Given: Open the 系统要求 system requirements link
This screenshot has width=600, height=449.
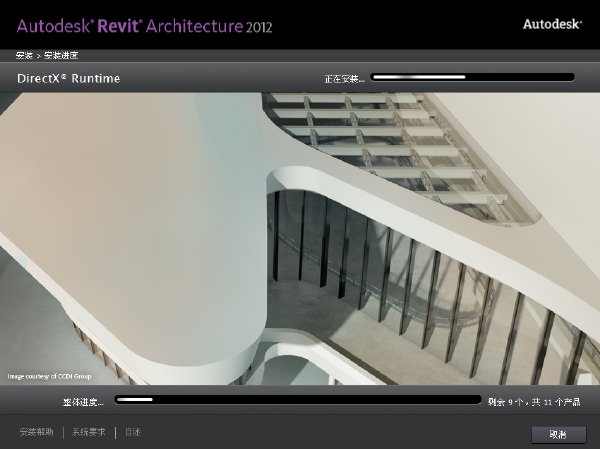Looking at the screenshot, I should (x=89, y=432).
